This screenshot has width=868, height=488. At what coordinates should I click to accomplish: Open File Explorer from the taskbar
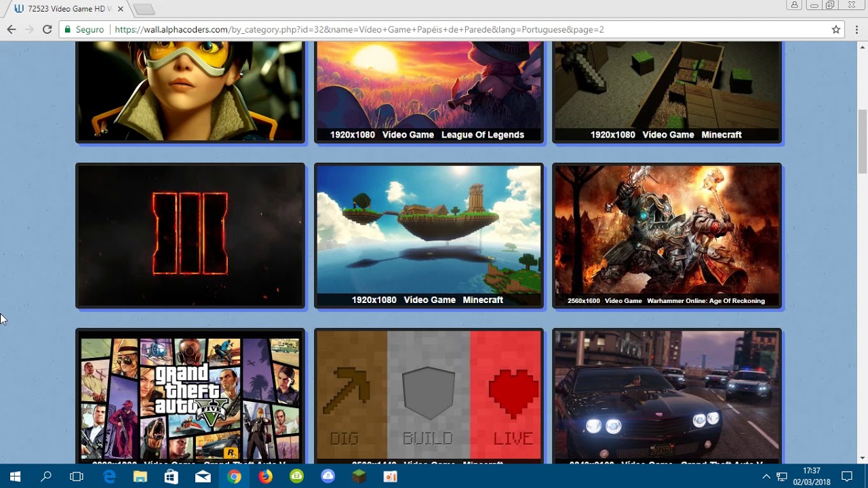tap(140, 476)
